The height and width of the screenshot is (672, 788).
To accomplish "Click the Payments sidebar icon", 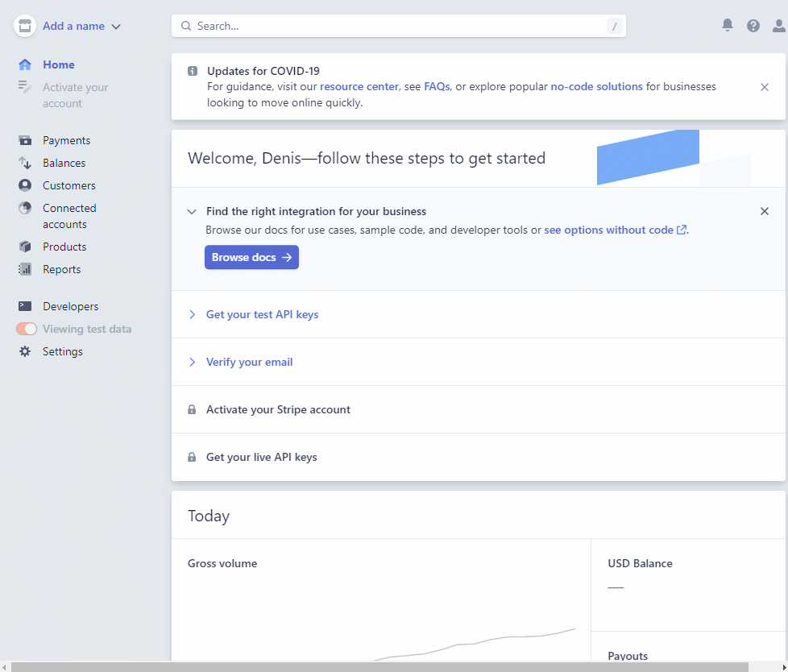I will coord(25,140).
